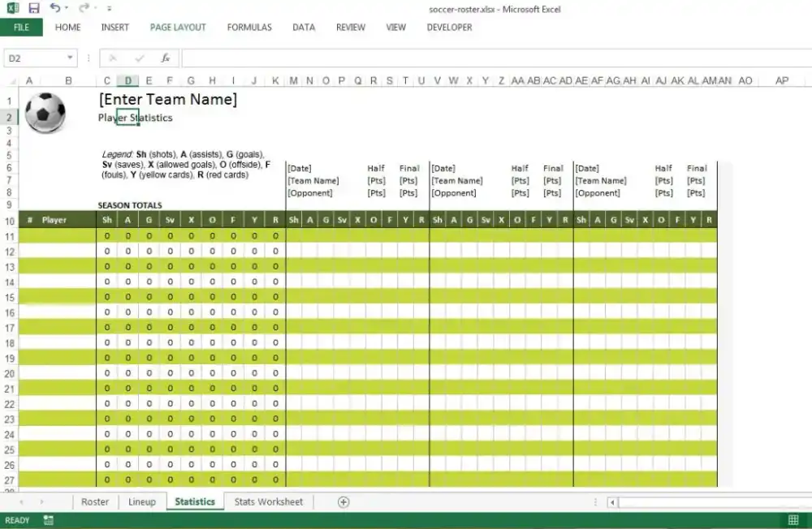Select column D header
The height and width of the screenshot is (529, 812).
128,81
